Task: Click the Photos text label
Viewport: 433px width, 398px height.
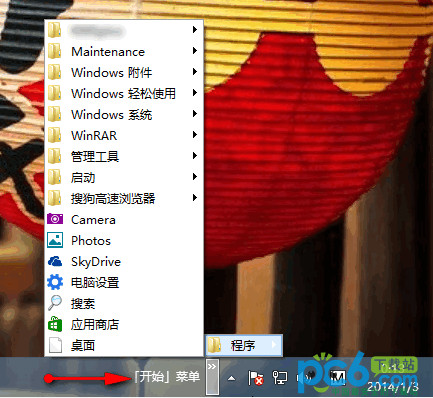Action: tap(91, 241)
